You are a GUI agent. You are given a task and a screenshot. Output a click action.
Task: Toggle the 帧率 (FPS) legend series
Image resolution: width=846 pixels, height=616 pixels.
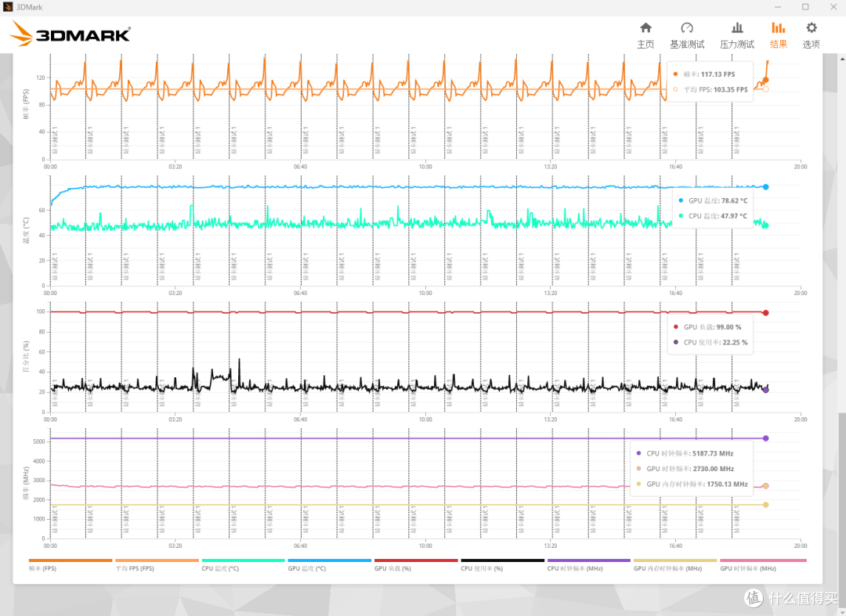[x=70, y=564]
